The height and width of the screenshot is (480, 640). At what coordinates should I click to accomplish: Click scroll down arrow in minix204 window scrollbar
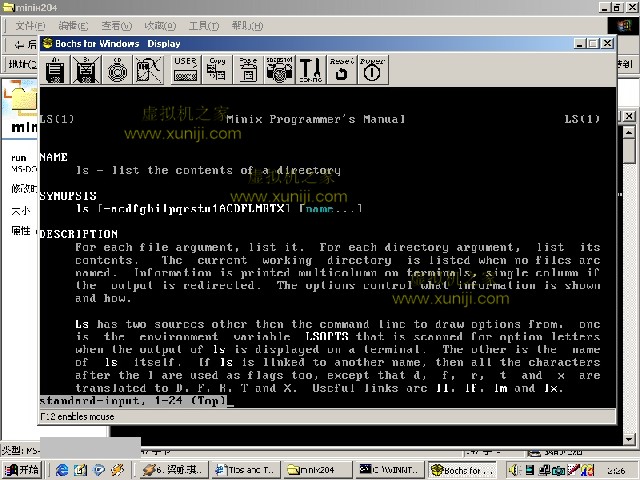coord(629,439)
